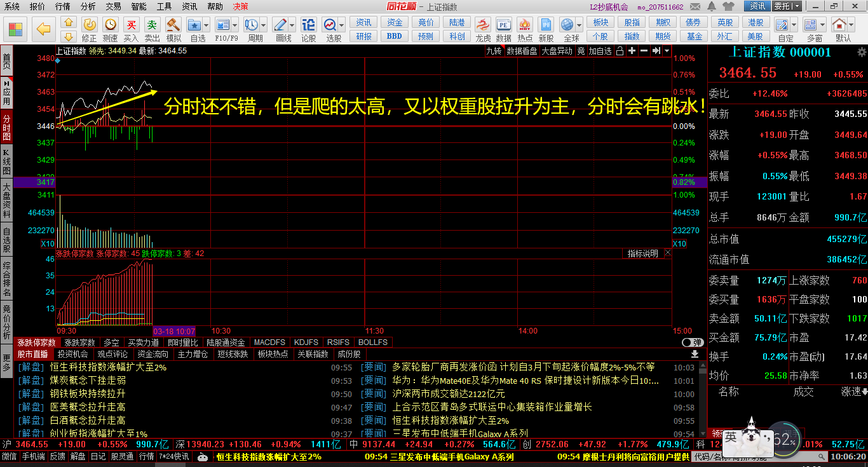
Task: Select the K线图 sidebar tab
Action: (6, 162)
